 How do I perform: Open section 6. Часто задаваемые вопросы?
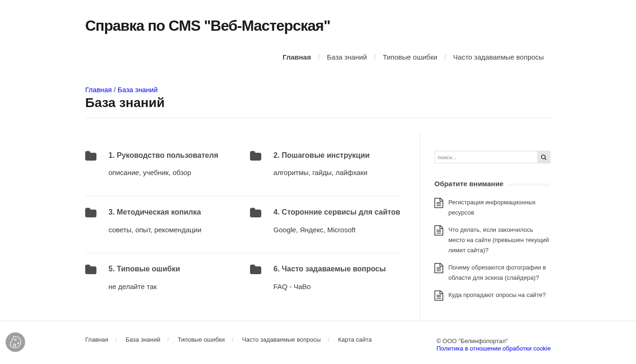tap(330, 269)
